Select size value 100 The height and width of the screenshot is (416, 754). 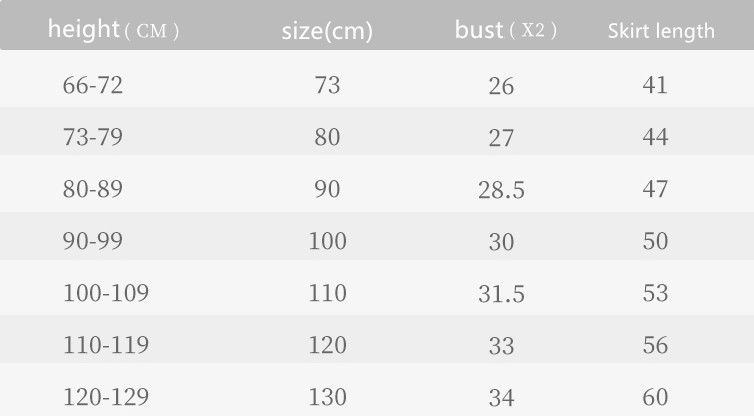pos(327,241)
